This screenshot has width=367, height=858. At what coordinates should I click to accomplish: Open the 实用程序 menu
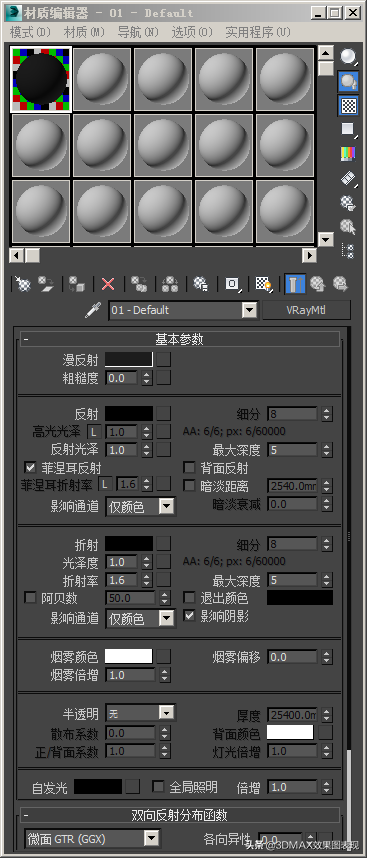[x=258, y=32]
